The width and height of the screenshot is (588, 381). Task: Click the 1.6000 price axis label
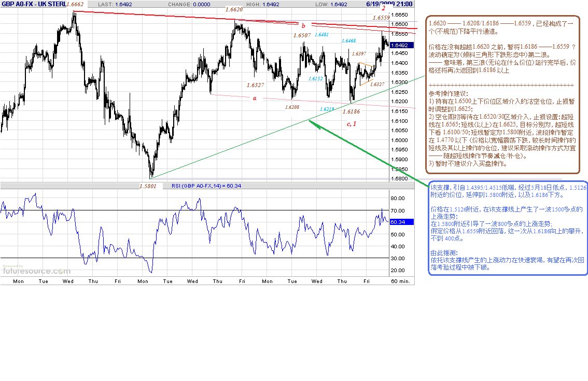pos(399,140)
